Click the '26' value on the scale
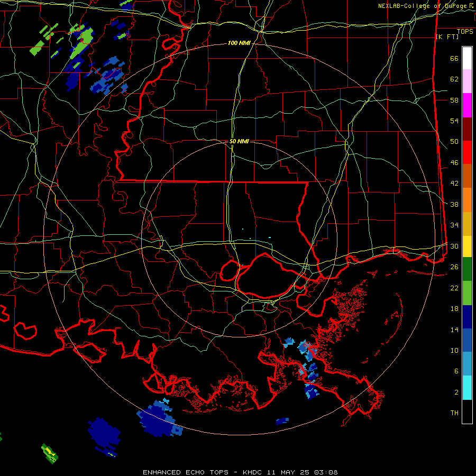This screenshot has width=476, height=476. pos(454,267)
